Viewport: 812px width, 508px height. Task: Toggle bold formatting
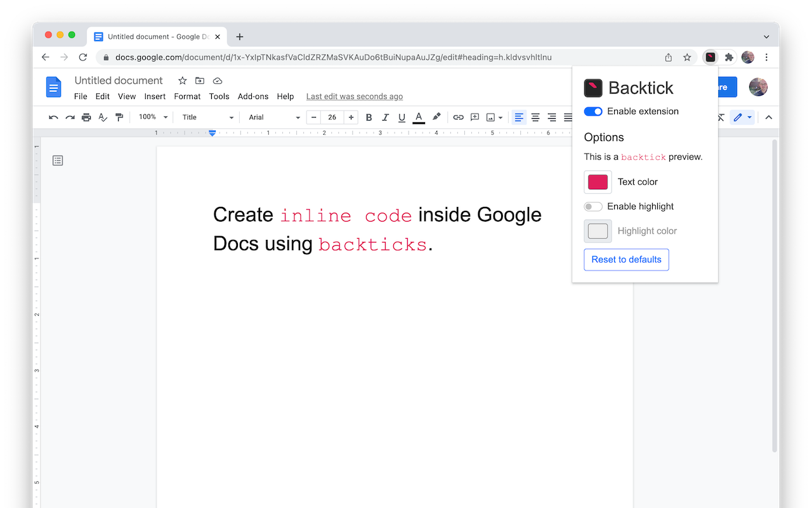pos(369,117)
